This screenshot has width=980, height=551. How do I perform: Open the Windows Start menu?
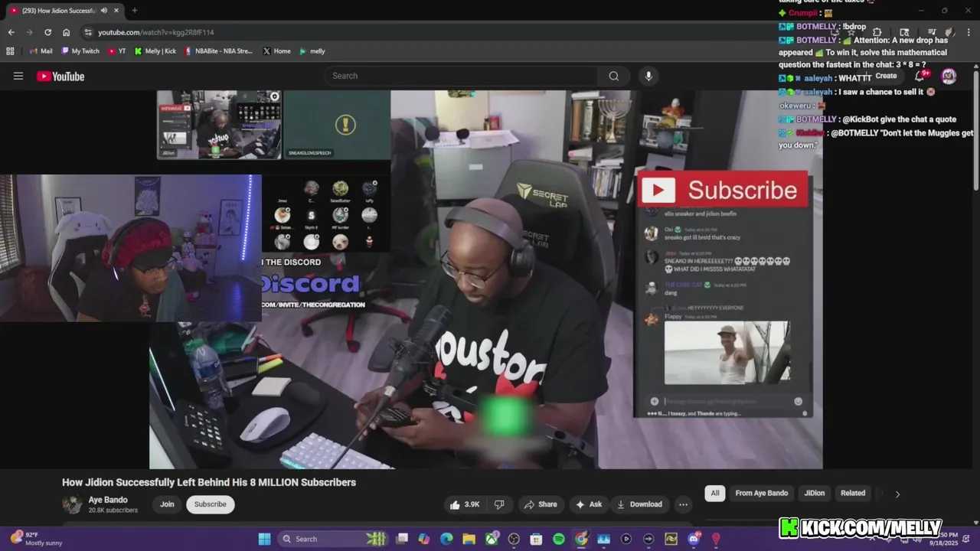click(264, 539)
